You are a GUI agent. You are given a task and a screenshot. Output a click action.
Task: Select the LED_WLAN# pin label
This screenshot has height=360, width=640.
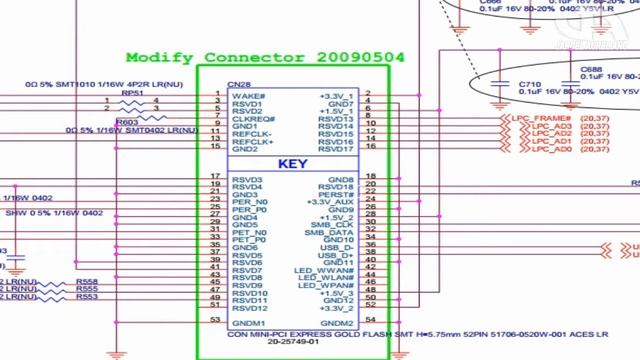326,278
